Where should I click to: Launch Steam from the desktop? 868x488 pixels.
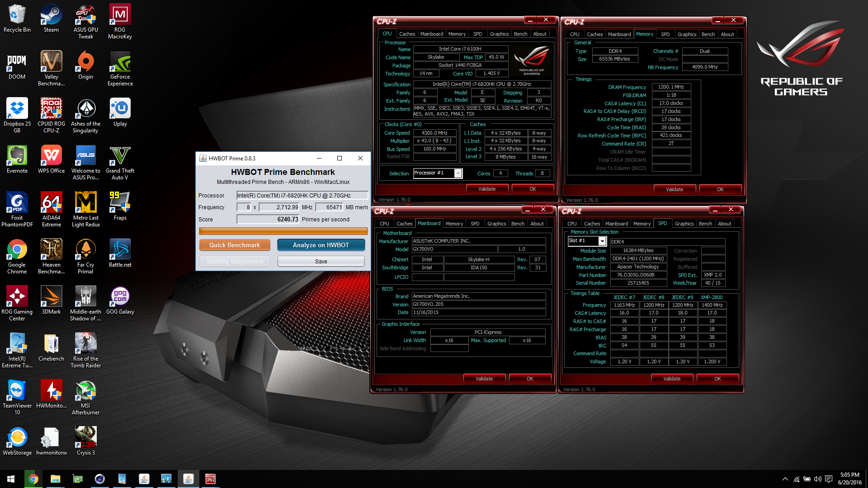tap(51, 18)
